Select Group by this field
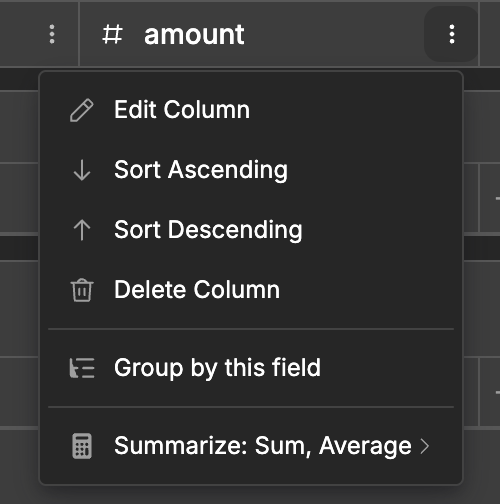Screen dimensions: 500x504 (x=251, y=368)
